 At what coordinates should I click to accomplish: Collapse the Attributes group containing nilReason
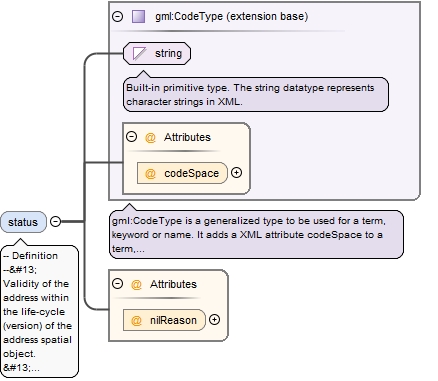(117, 284)
